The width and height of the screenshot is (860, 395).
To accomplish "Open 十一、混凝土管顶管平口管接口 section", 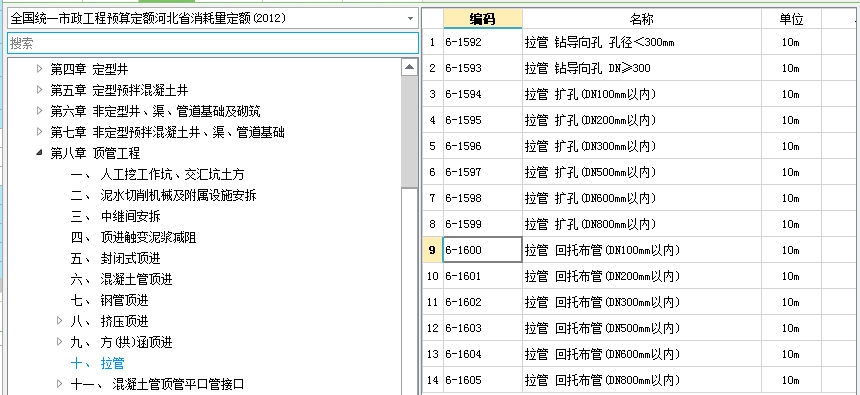I will point(157,383).
